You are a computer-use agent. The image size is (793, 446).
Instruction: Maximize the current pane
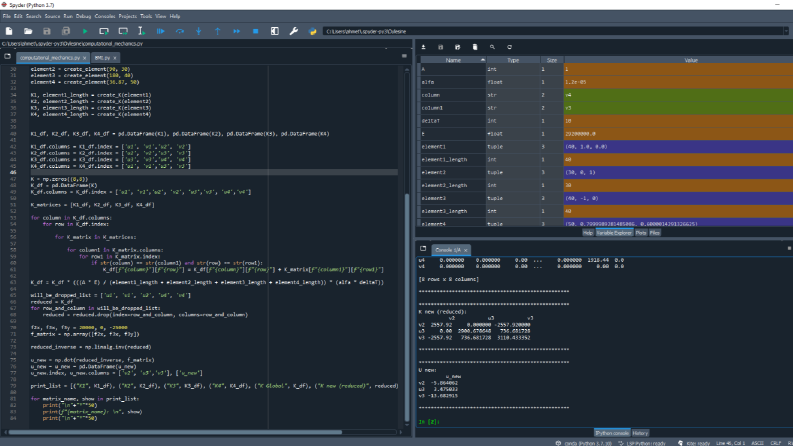pyautogui.click(x=275, y=31)
